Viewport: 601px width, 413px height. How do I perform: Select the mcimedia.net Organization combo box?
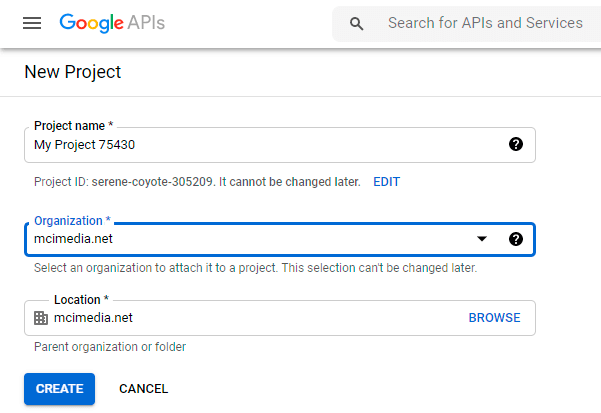[250, 239]
